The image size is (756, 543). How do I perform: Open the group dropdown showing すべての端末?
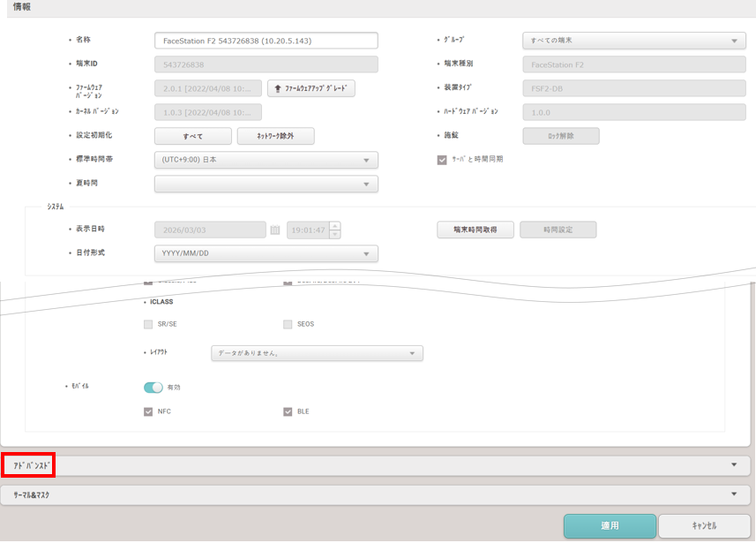(634, 41)
